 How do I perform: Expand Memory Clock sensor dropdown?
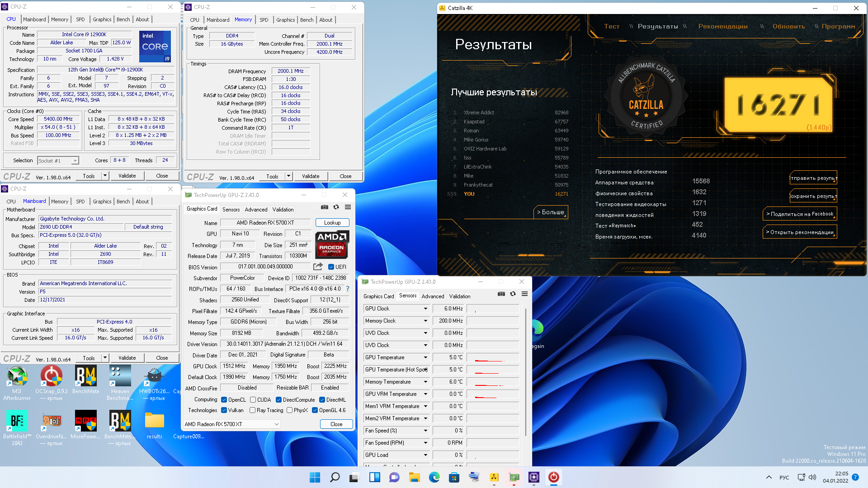425,321
